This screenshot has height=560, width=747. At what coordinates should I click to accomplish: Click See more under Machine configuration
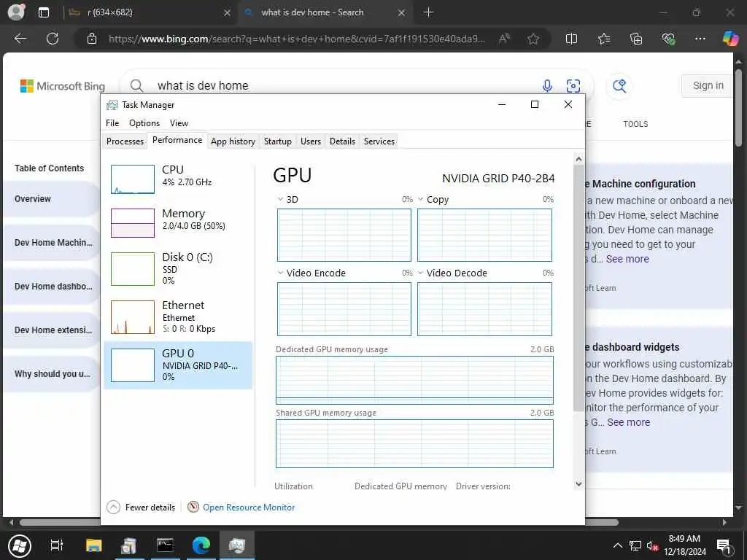coord(627,259)
